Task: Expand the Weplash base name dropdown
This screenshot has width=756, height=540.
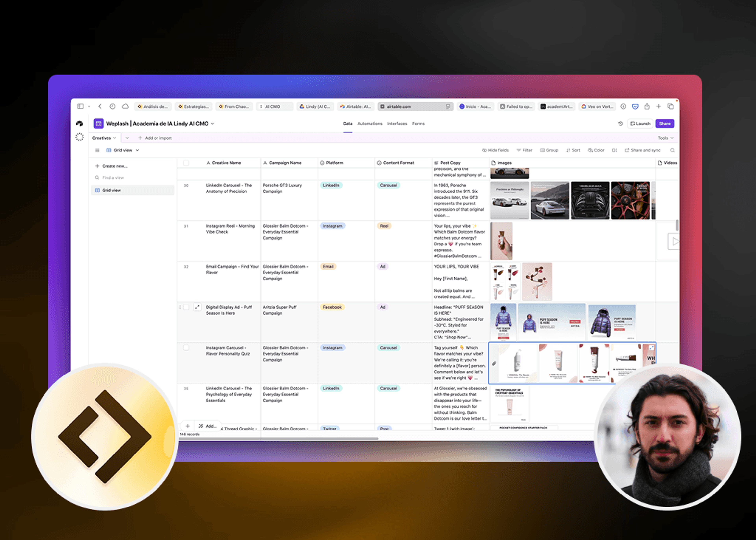Action: (x=213, y=124)
